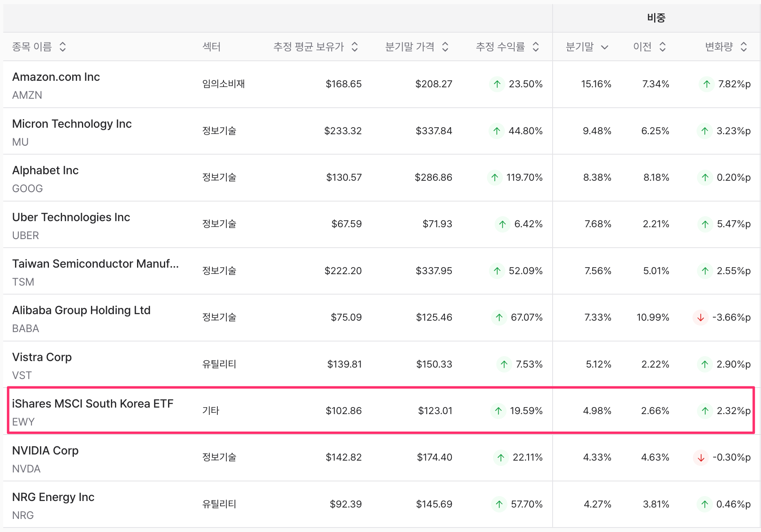The image size is (761, 532).
Task: Click the up arrow beside Micron's 3.23%p
Action: pos(705,131)
